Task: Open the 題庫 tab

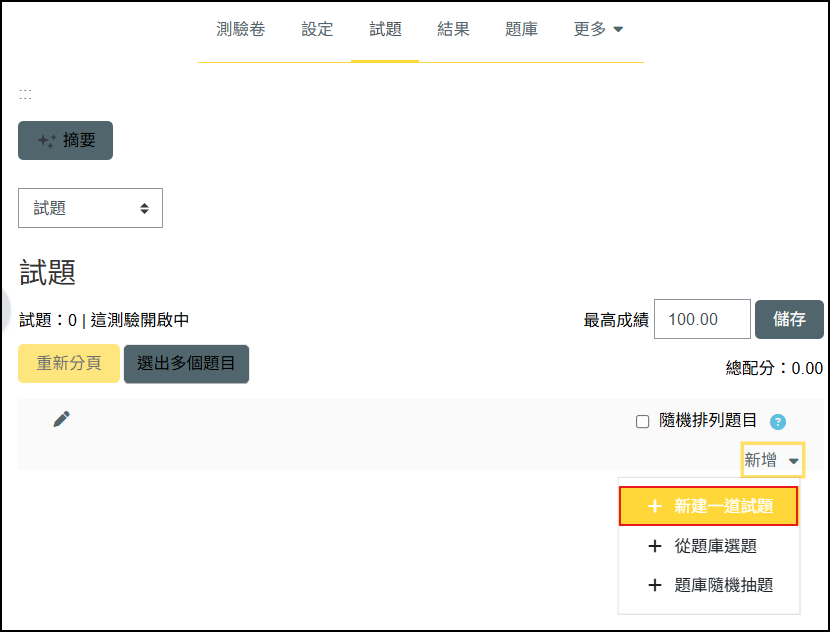Action: coord(521,29)
